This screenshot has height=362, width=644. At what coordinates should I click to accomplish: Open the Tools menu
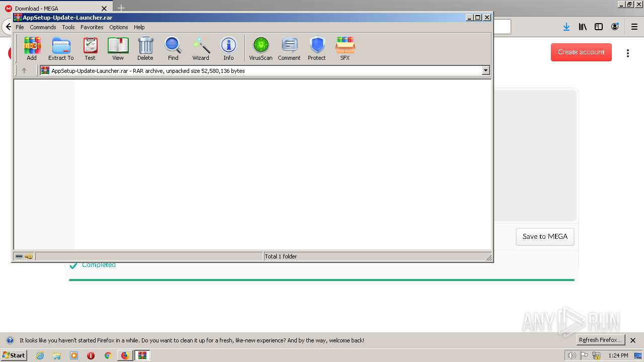coord(68,27)
